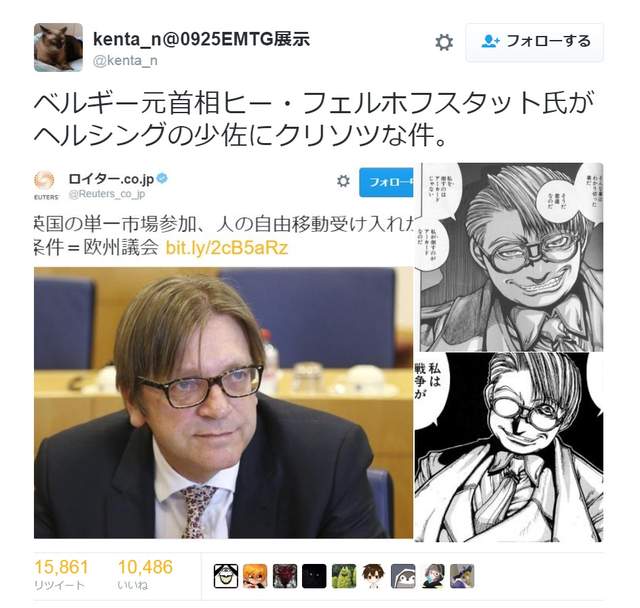The width and height of the screenshot is (640, 608).
Task: Open the orange-haired anime liker avatar
Action: 255,576
